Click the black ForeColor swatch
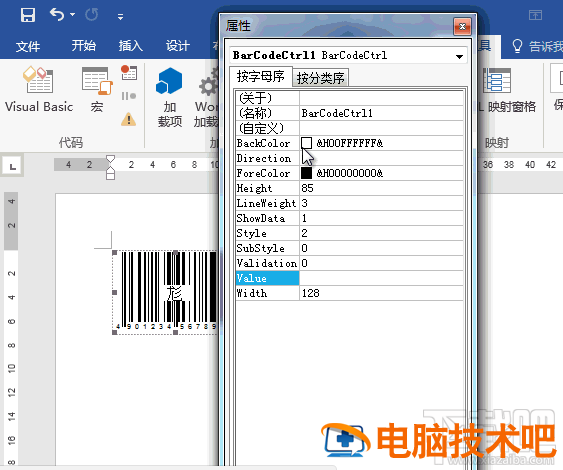The width and height of the screenshot is (563, 470). [306, 173]
